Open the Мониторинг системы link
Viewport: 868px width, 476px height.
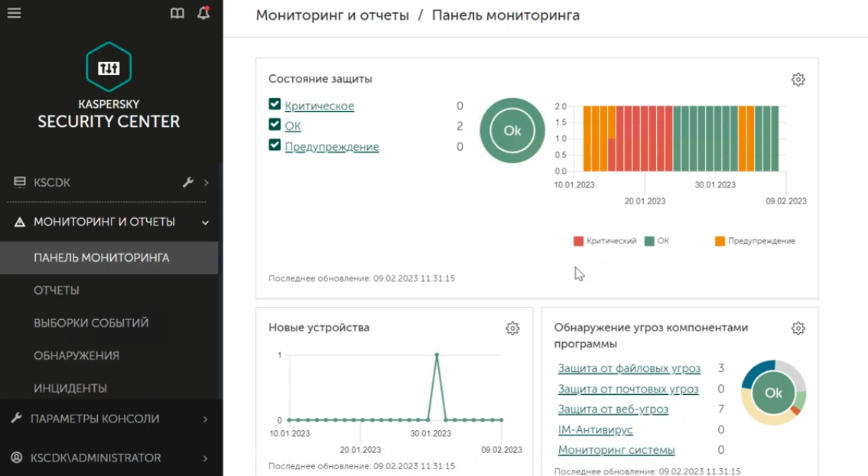(616, 450)
